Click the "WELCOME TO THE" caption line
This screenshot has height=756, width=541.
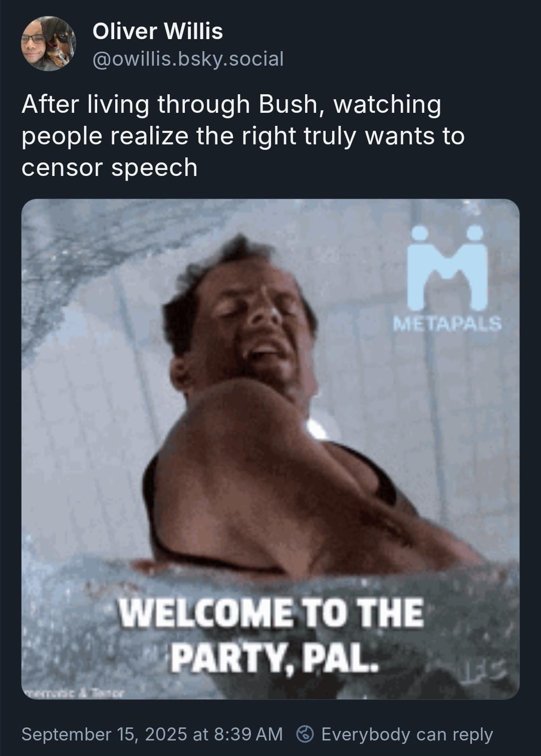(270, 613)
